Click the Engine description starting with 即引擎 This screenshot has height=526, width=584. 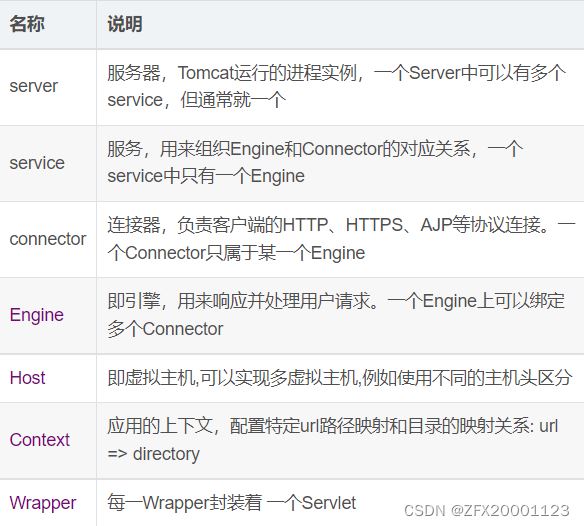pyautogui.click(x=336, y=315)
